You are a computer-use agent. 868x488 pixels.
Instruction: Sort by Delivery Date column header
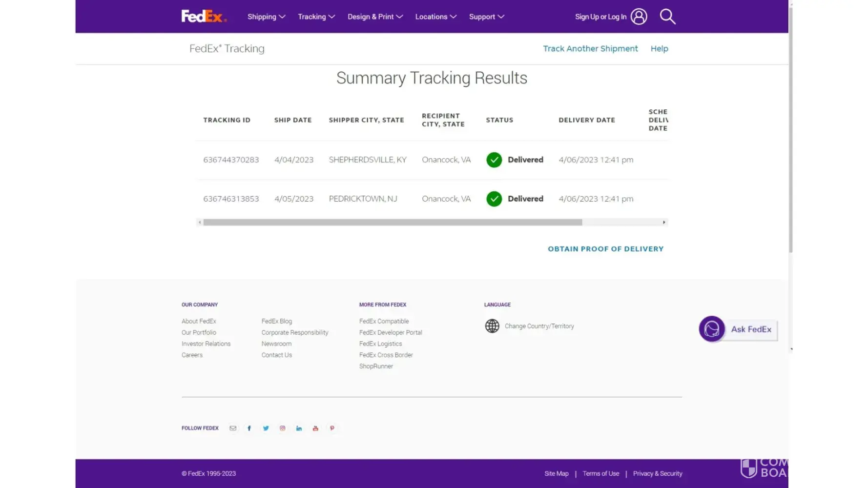point(587,120)
